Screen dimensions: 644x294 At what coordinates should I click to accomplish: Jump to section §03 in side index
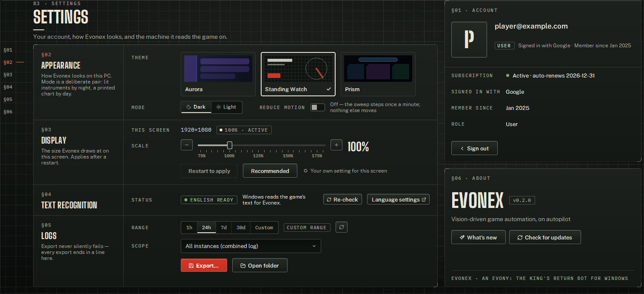tap(8, 75)
